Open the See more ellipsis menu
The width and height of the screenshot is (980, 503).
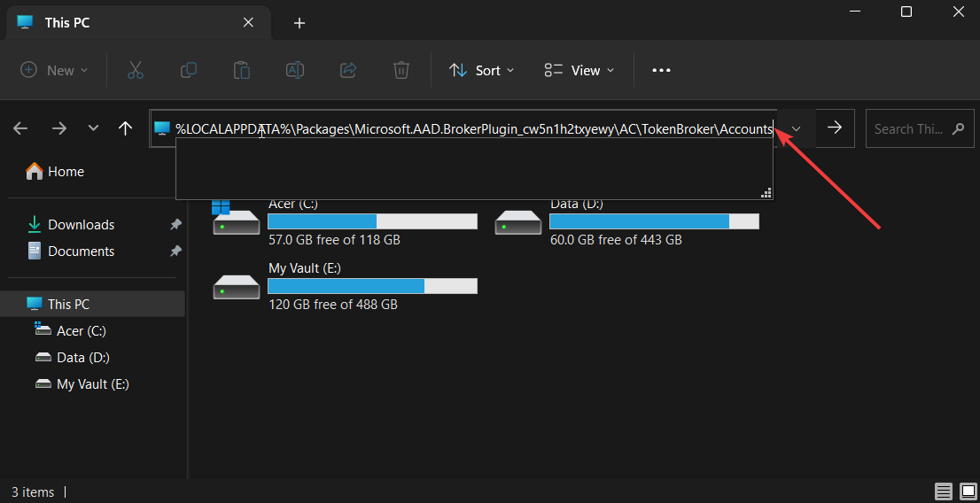point(661,71)
